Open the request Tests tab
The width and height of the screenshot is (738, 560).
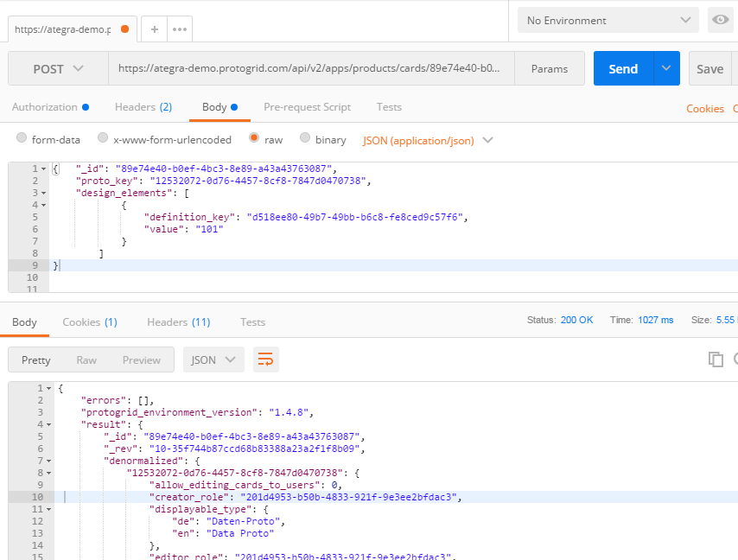pyautogui.click(x=389, y=107)
